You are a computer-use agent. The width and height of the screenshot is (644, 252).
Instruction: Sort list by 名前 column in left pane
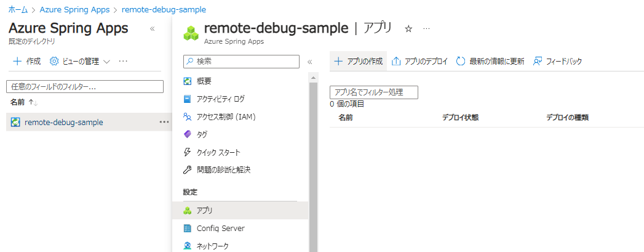(x=24, y=102)
